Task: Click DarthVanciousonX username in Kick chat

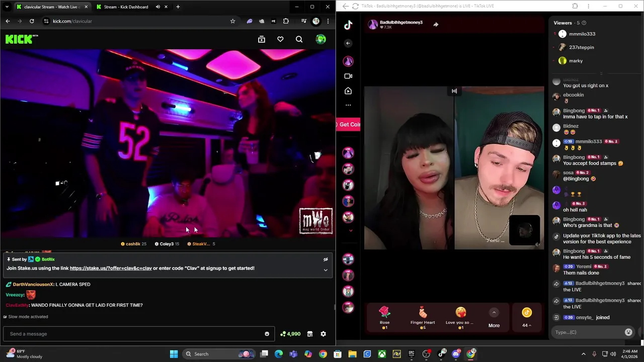Action: point(33,285)
